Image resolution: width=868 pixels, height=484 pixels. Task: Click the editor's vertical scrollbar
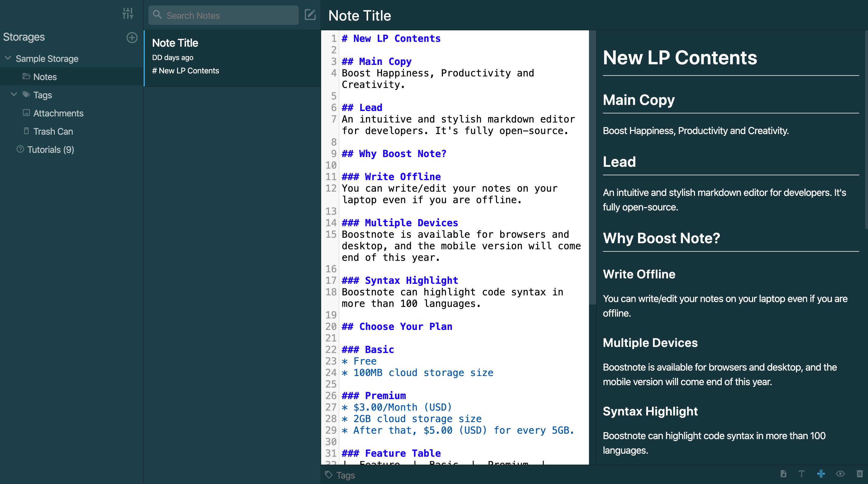pyautogui.click(x=592, y=169)
